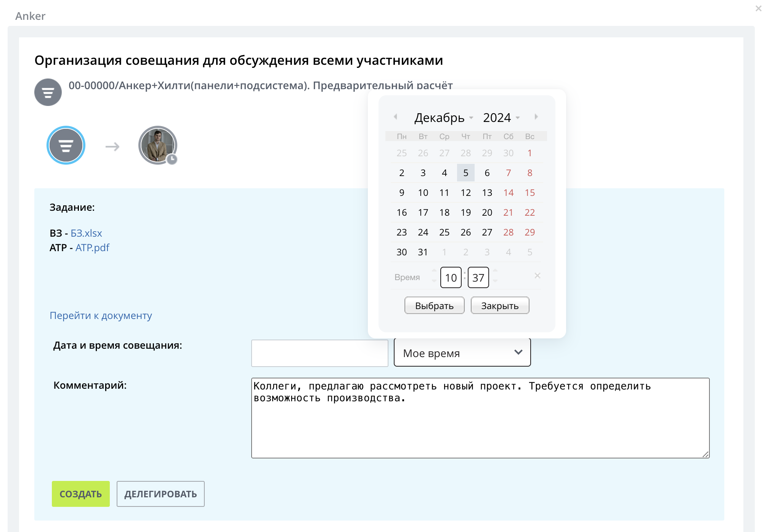This screenshot has width=767, height=532.
Task: Close the Anker dialog window
Action: click(758, 8)
